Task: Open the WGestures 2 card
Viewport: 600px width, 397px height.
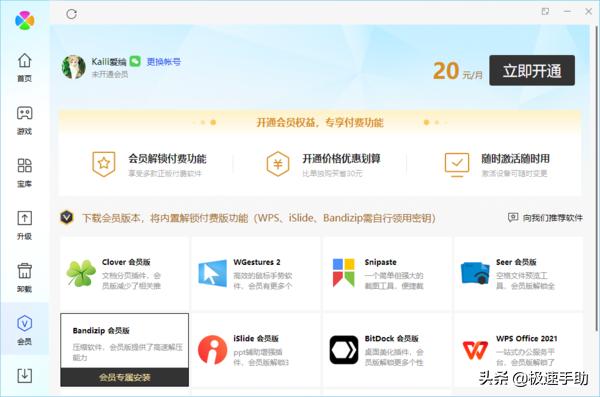Action: [x=256, y=274]
